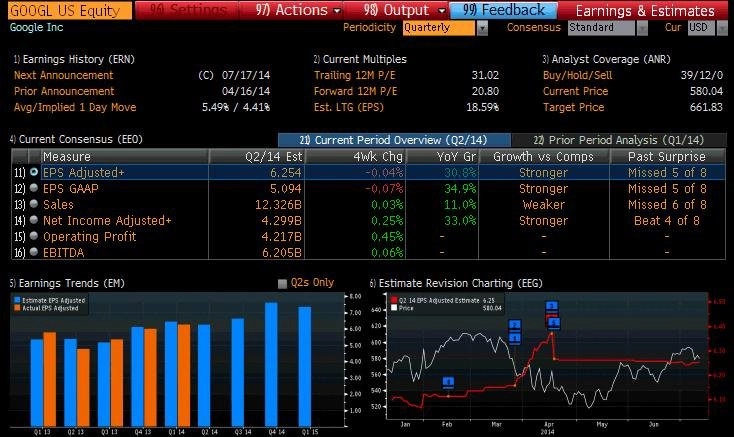Click the Buy/Hold/Sell value 39/12/0
The image size is (734, 437).
click(702, 75)
